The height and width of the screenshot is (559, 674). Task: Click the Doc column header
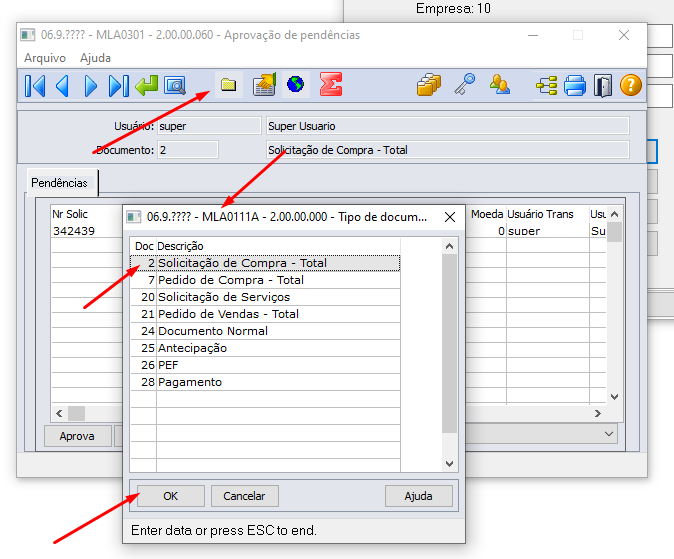(x=144, y=246)
